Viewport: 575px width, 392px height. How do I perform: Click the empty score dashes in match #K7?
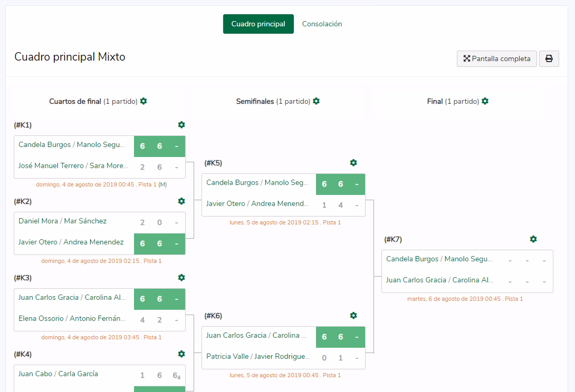pyautogui.click(x=526, y=260)
